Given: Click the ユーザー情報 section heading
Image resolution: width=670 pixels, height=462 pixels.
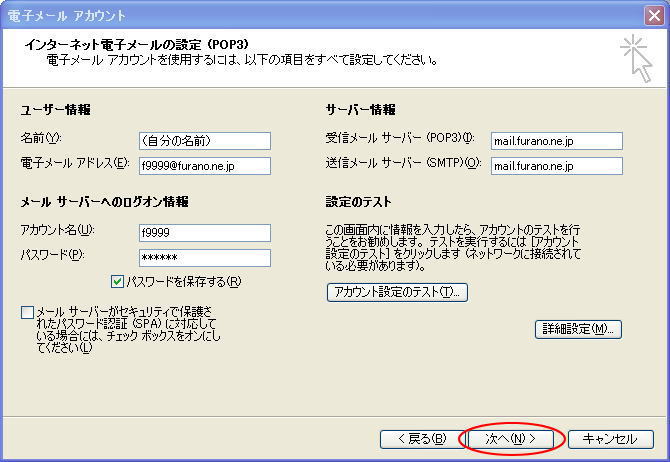Looking at the screenshot, I should [x=56, y=110].
